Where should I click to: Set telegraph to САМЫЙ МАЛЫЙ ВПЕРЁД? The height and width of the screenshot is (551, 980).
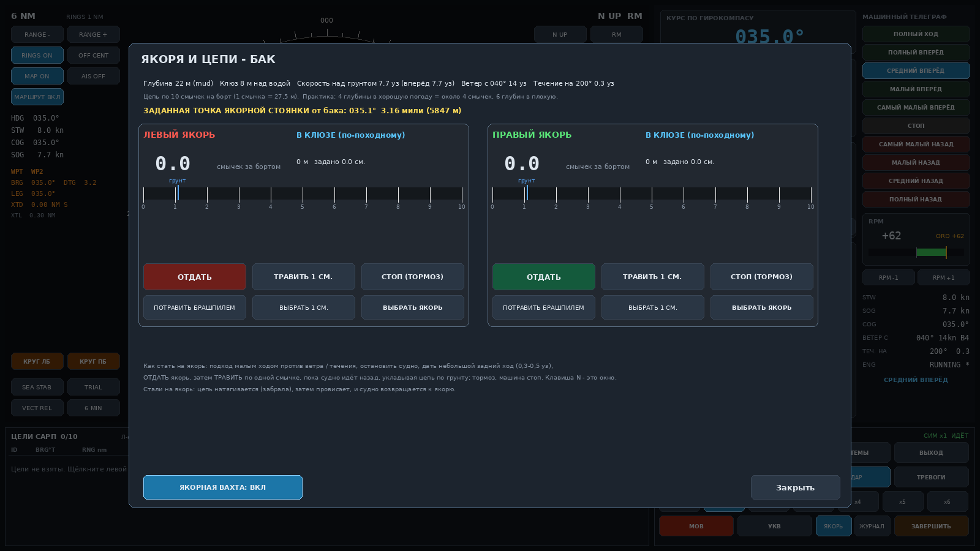tap(916, 107)
